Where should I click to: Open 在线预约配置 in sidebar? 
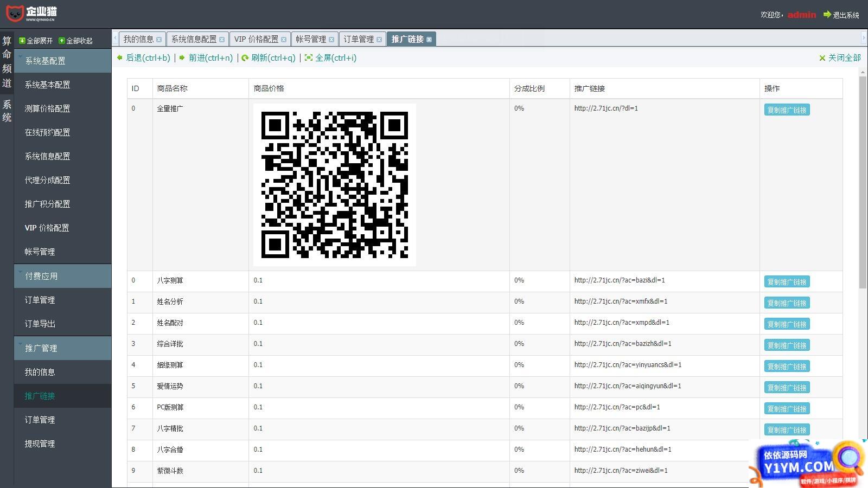point(62,132)
